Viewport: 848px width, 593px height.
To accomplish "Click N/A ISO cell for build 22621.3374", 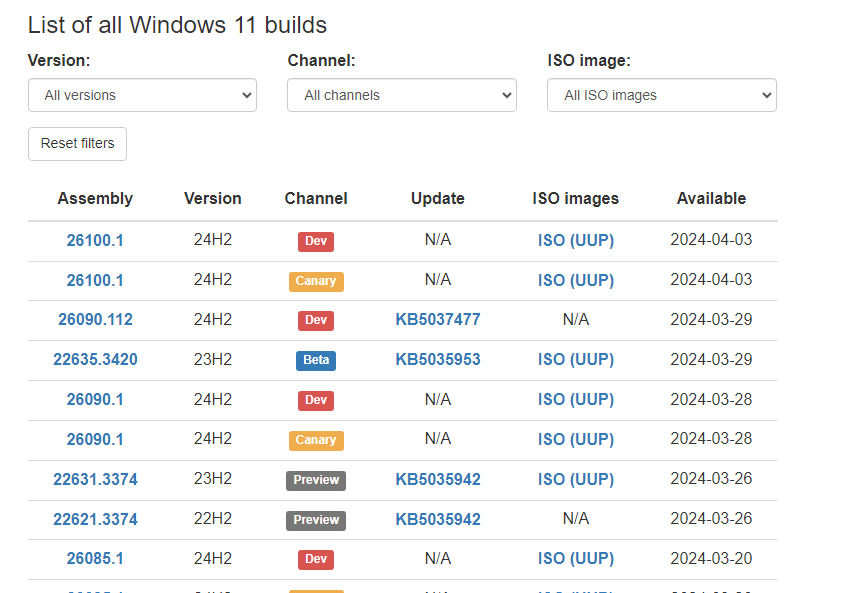I will coord(576,518).
